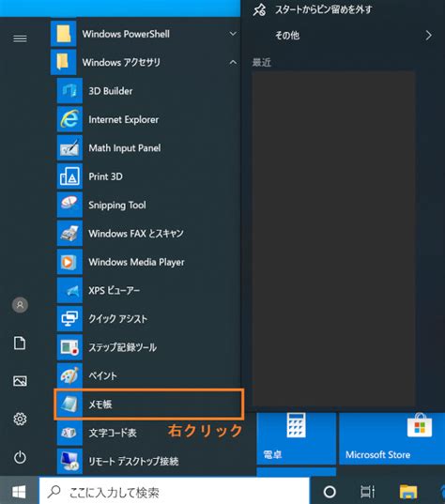
Task: Click the Windows Start button
Action: tap(19, 492)
